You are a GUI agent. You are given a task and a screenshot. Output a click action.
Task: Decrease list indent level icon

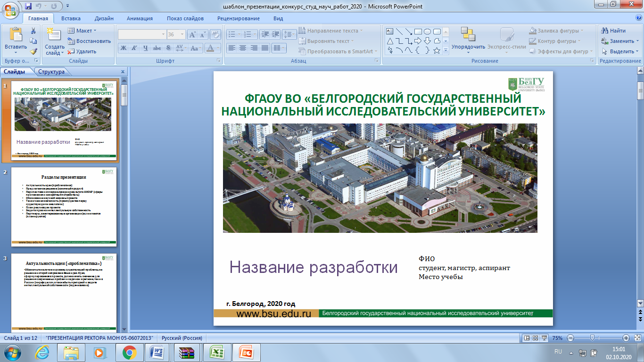264,34
